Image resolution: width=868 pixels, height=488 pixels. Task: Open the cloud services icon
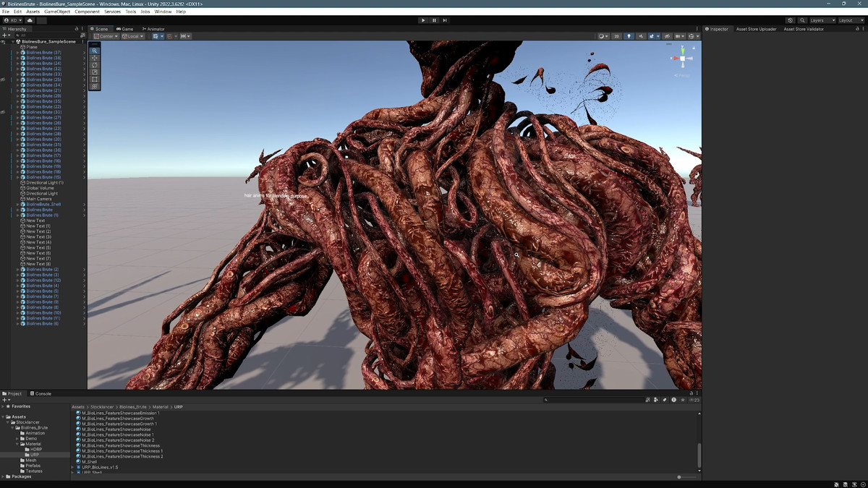coord(30,20)
